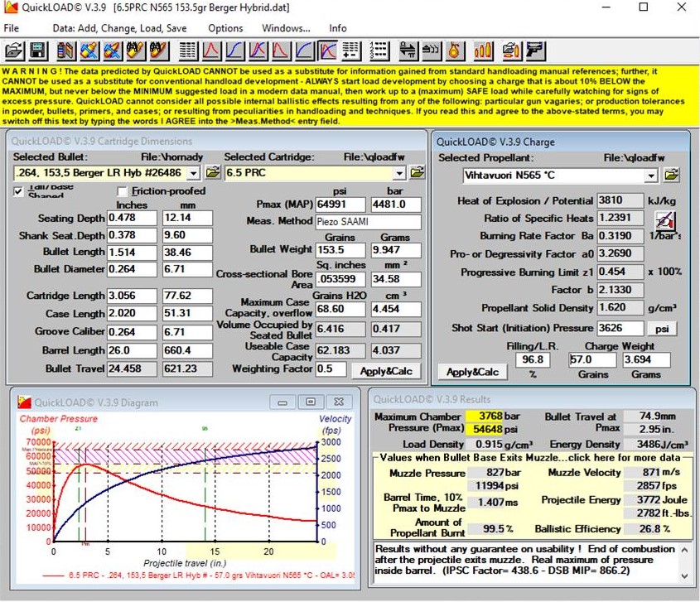Click the Seating Depth inches field 0.478

point(132,218)
